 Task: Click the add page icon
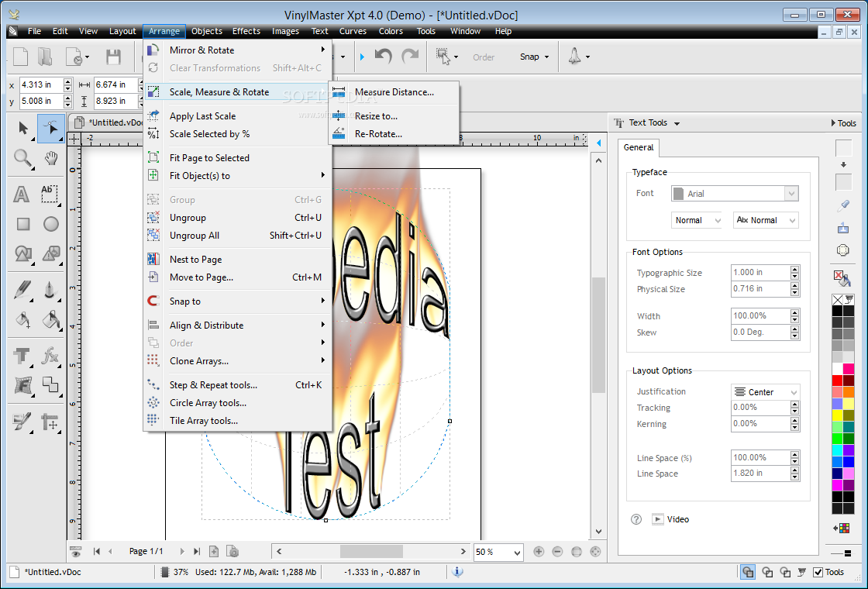tap(214, 551)
